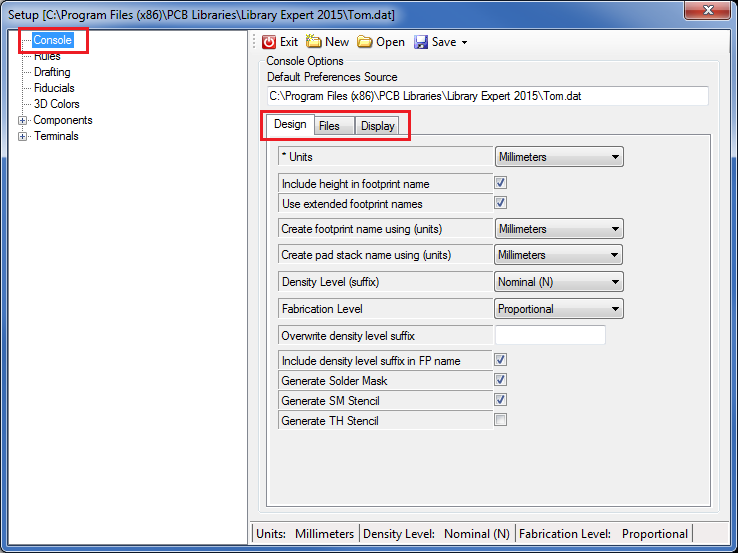The height and width of the screenshot is (553, 738).
Task: Expand the Terminals tree node
Action: (23, 136)
